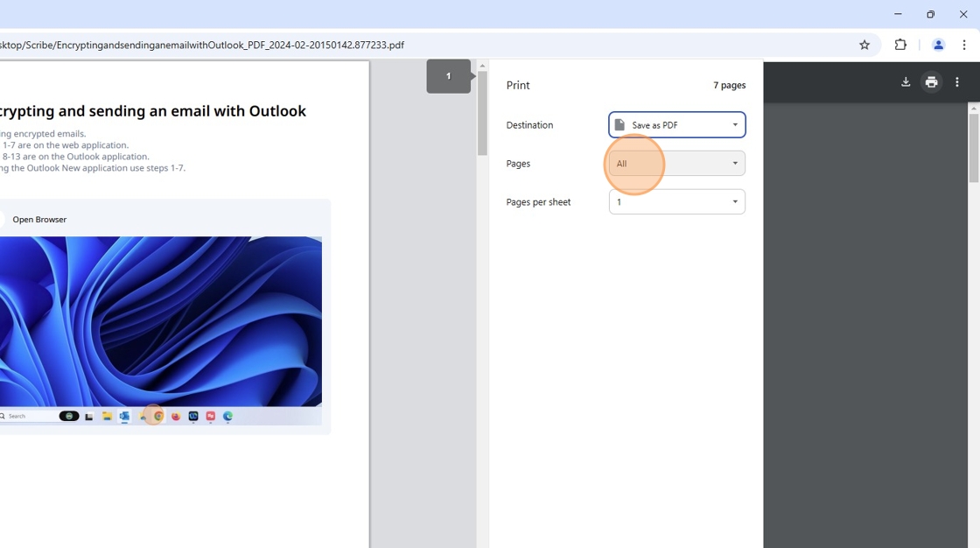The width and height of the screenshot is (980, 548).
Task: Select the page 1 indicator badge
Action: pos(449,76)
